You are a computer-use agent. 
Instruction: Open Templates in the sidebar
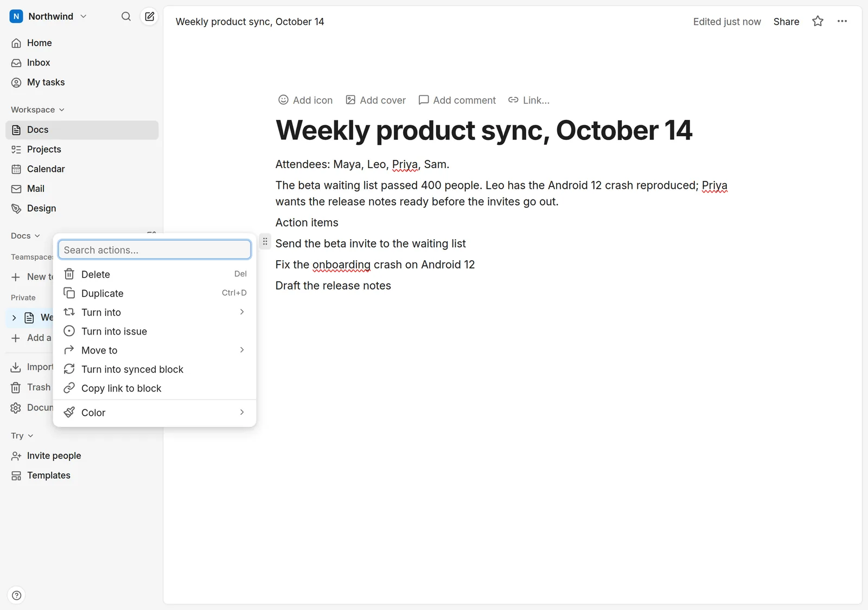tap(82, 476)
